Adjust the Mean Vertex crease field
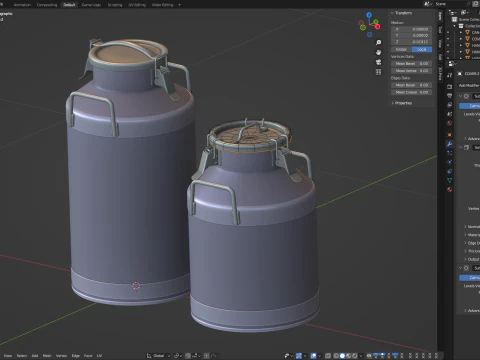This screenshot has height=360, width=480. coord(412,71)
